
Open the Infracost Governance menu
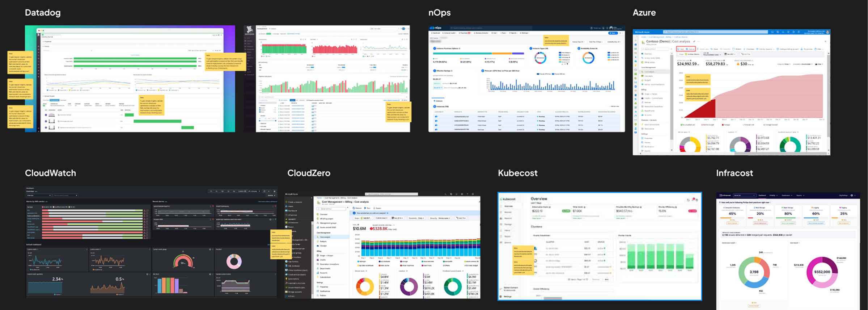tap(787, 196)
